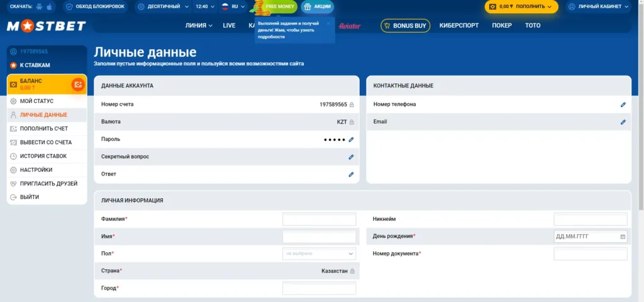Open Акции promotions button
The width and height of the screenshot is (644, 302).
point(318,6)
